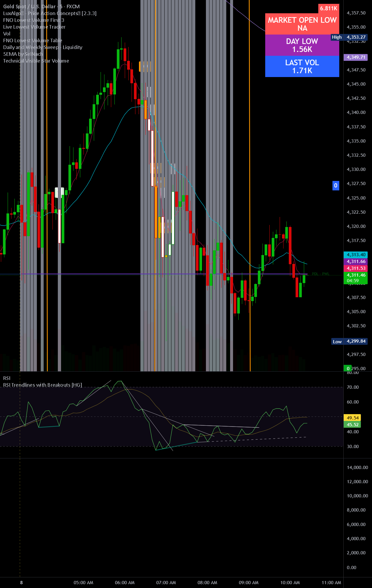Click the 10:00 AM time axis label
The image size is (372, 588).
tap(290, 583)
